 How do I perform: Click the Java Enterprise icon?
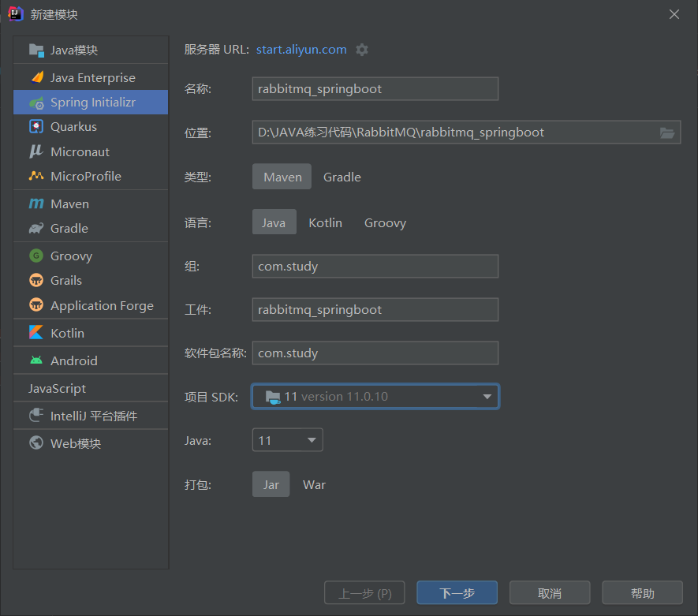pos(36,77)
